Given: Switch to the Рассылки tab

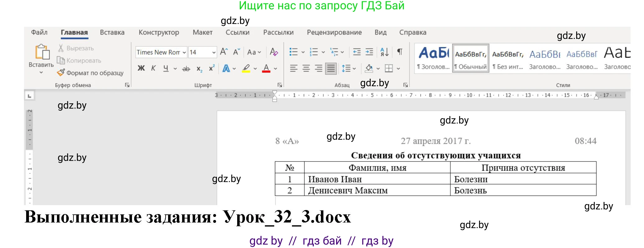Looking at the screenshot, I should pyautogui.click(x=278, y=32).
